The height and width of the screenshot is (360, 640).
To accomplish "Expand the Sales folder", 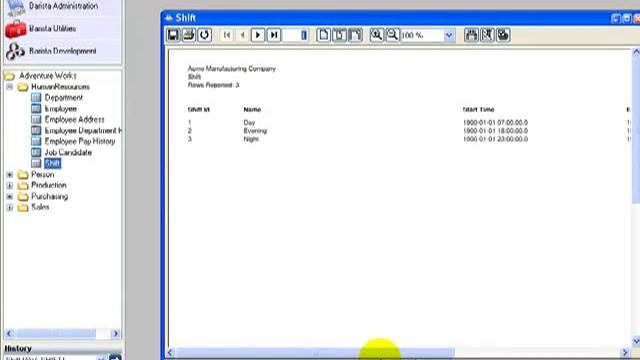I will point(10,208).
